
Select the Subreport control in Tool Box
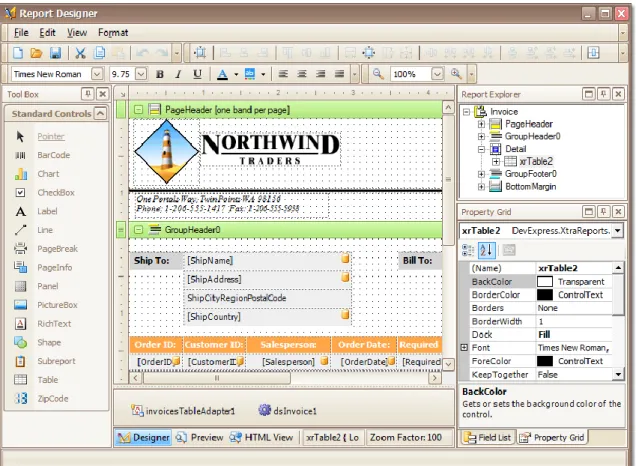tap(56, 361)
